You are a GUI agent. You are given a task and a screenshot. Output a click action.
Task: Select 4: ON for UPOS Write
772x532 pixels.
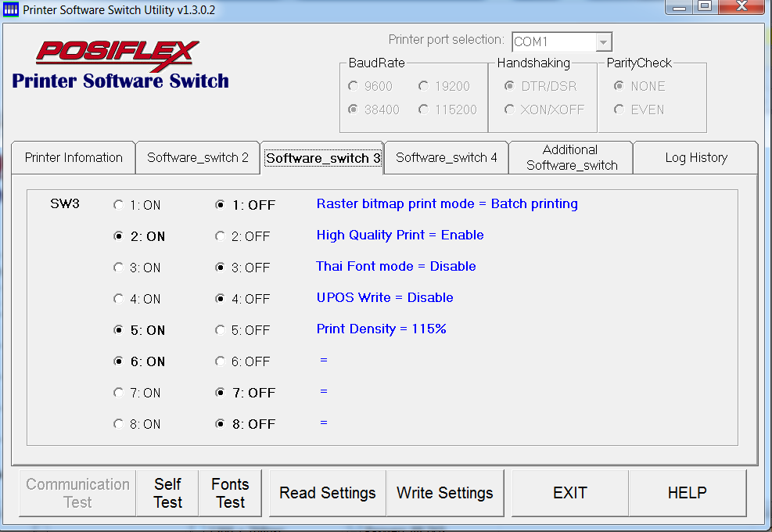click(119, 299)
